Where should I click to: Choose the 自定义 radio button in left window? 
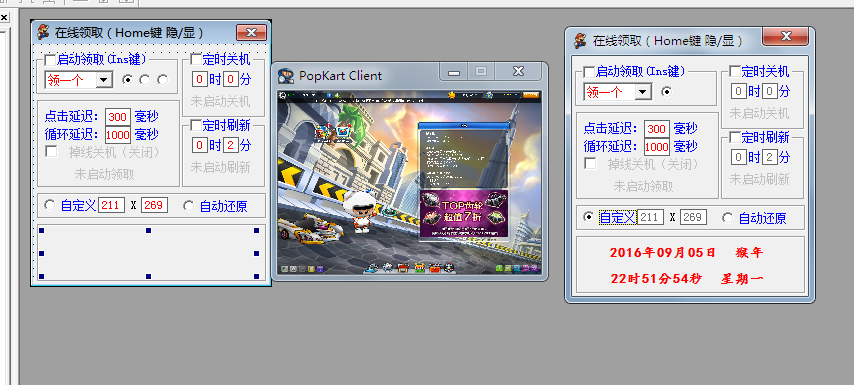(x=50, y=205)
